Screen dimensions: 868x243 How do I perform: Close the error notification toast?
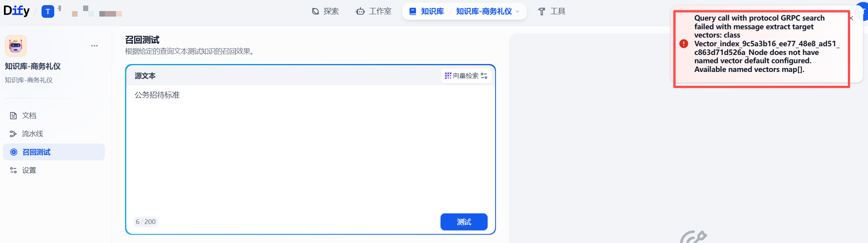tap(851, 18)
